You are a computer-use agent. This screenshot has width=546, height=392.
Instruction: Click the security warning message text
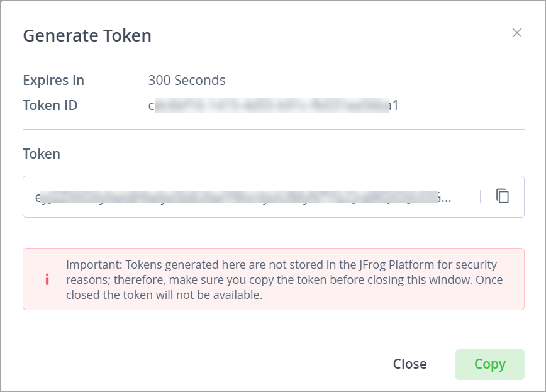pos(283,279)
